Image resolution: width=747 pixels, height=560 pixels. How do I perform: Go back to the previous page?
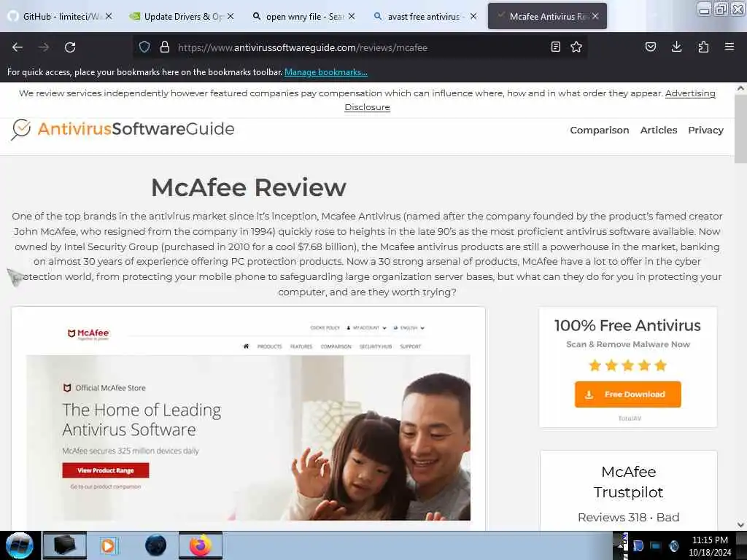pos(18,47)
